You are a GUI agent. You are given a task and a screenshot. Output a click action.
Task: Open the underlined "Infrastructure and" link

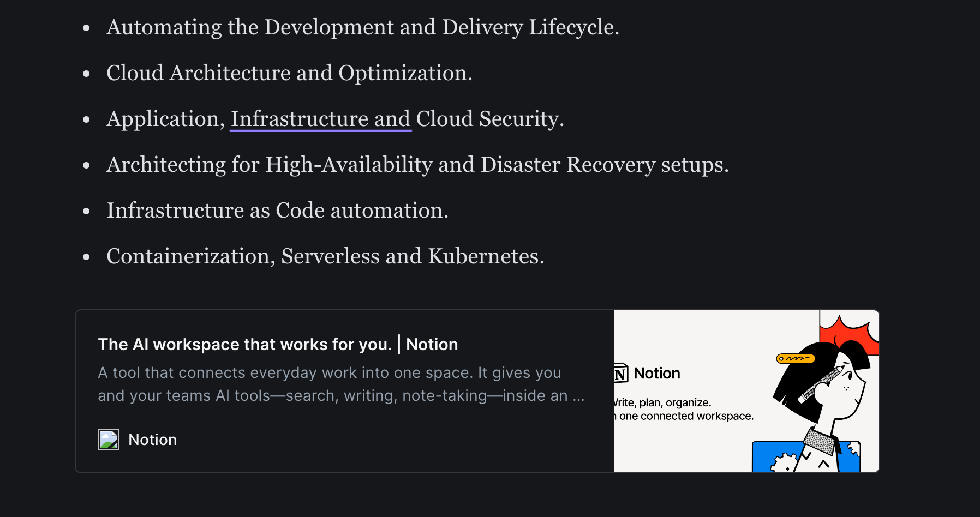click(320, 119)
